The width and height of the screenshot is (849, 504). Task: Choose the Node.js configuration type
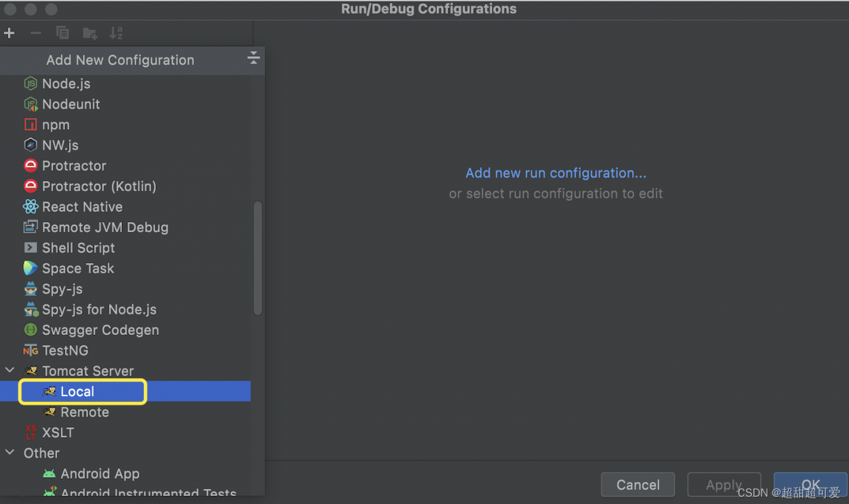click(125, 84)
